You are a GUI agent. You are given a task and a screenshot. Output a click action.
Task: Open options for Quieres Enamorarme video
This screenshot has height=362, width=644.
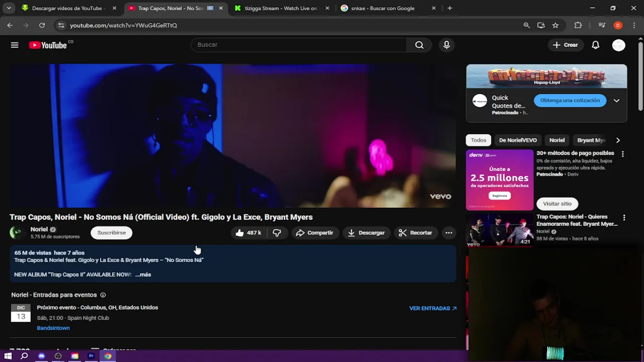[624, 218]
